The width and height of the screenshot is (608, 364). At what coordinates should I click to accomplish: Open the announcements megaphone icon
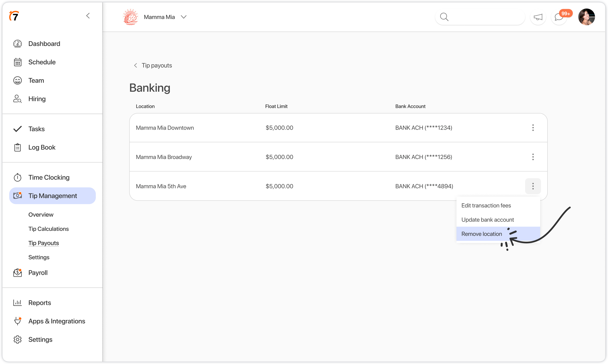pyautogui.click(x=538, y=17)
